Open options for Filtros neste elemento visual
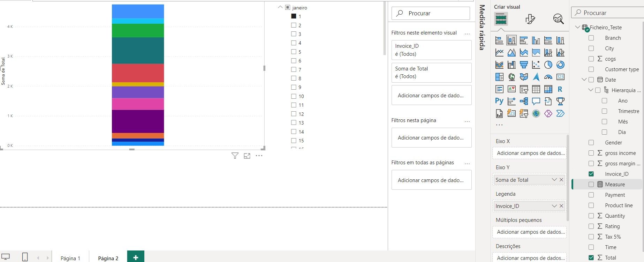Viewport: 644px width, 262px height. pyautogui.click(x=467, y=33)
